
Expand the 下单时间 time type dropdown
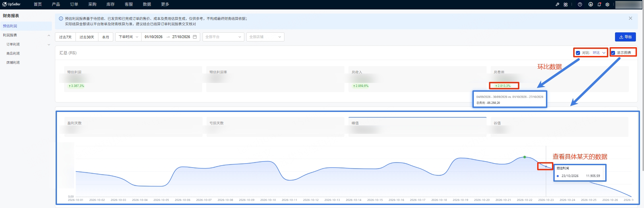pyautogui.click(x=128, y=37)
